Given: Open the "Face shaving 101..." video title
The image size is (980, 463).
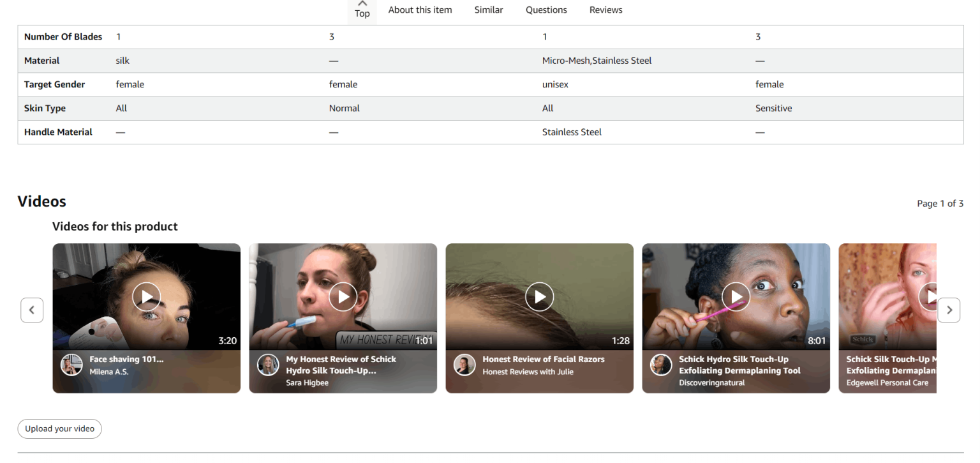Looking at the screenshot, I should click(x=126, y=359).
